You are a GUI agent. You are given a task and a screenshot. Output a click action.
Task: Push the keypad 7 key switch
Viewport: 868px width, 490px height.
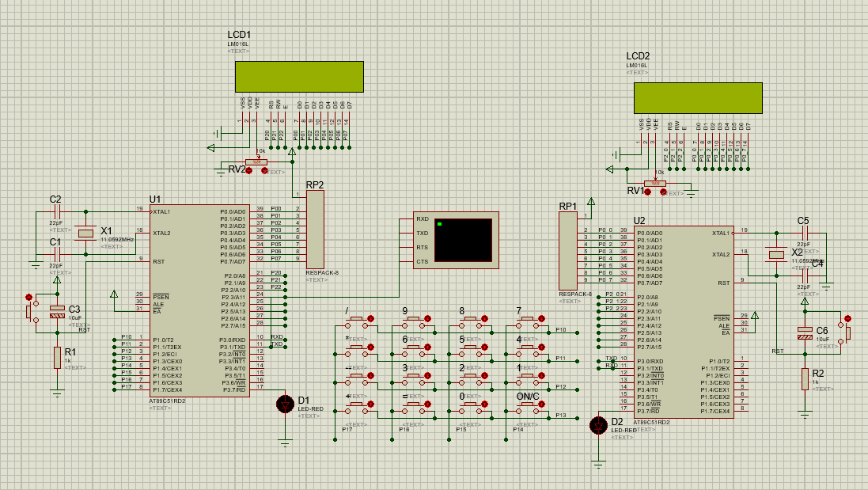(x=528, y=321)
